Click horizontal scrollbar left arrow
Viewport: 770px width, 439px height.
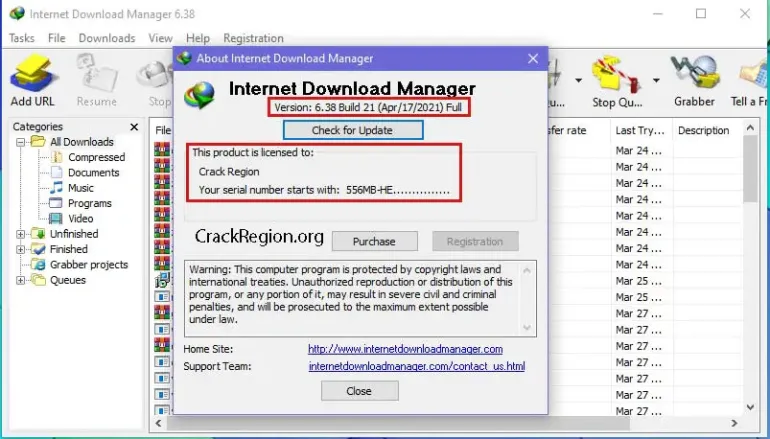pos(158,423)
